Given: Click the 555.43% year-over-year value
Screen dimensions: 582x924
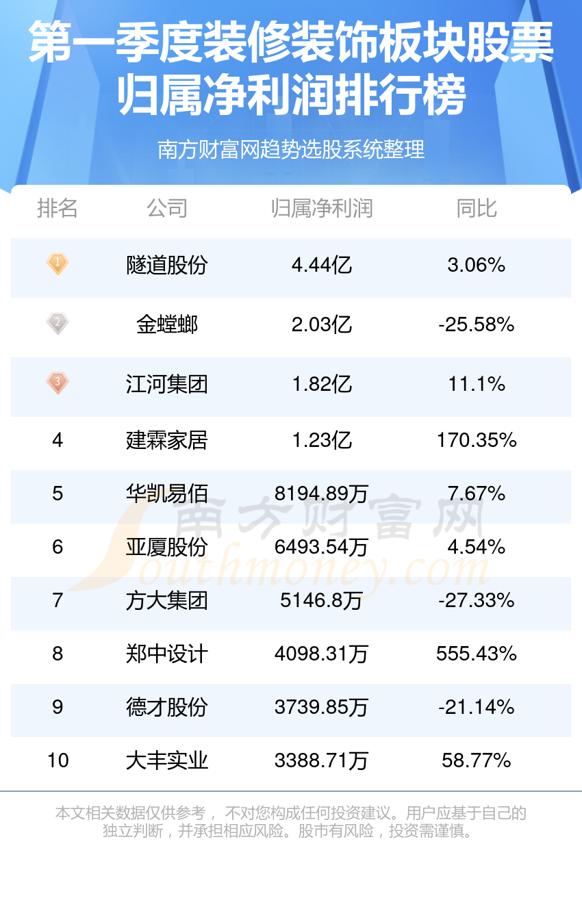Looking at the screenshot, I should [477, 654].
